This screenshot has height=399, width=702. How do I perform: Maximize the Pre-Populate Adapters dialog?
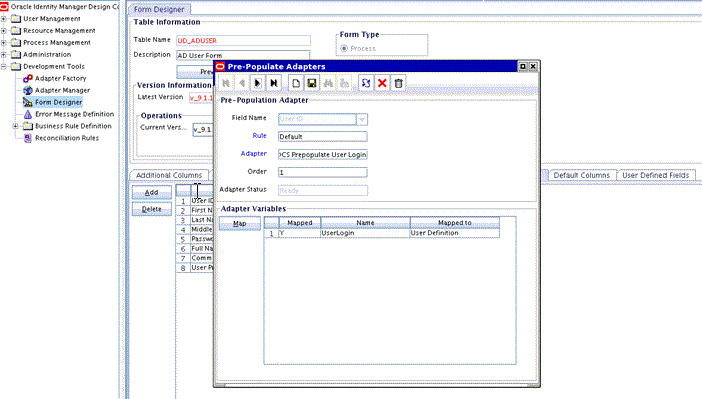click(x=522, y=66)
